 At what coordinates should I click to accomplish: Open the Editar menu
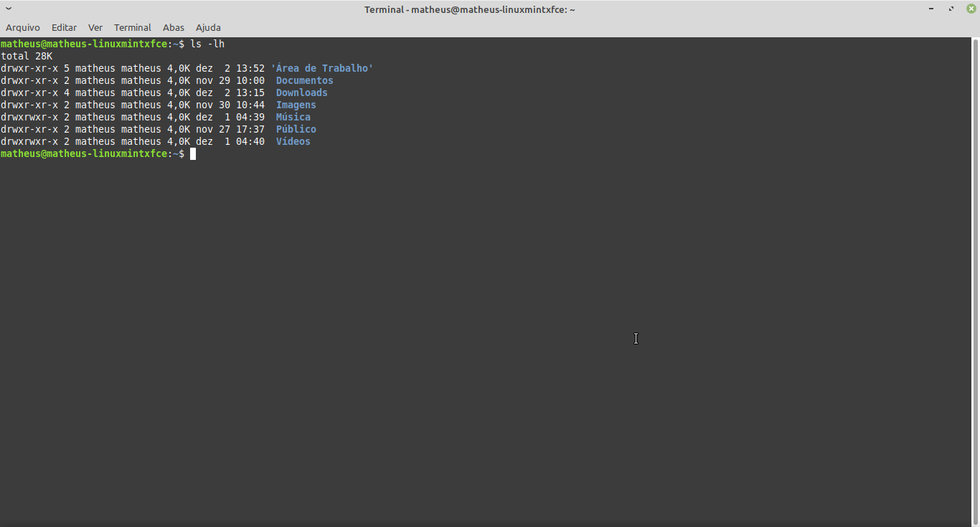click(x=64, y=27)
